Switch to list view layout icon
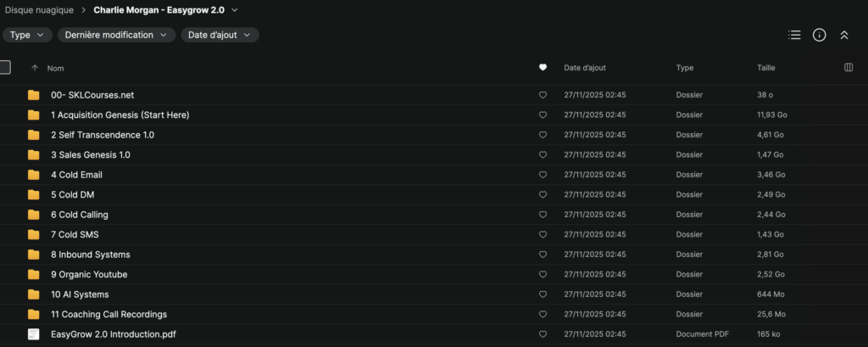 coord(794,35)
